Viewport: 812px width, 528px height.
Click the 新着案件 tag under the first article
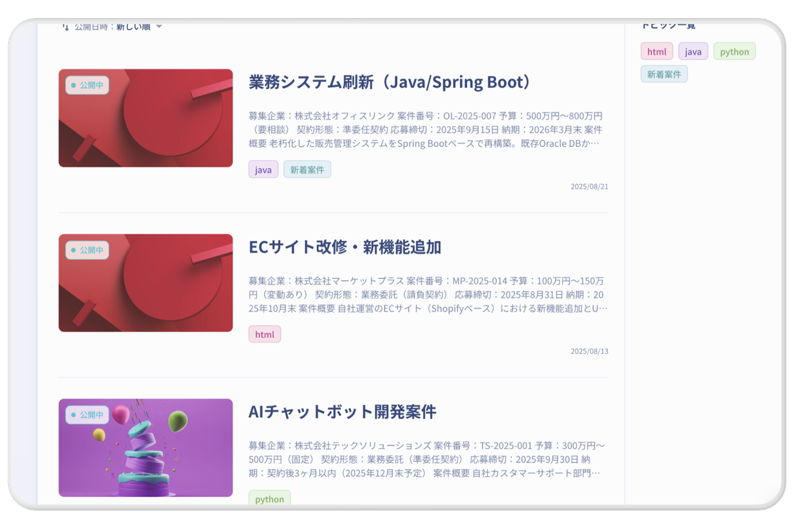[x=307, y=169]
